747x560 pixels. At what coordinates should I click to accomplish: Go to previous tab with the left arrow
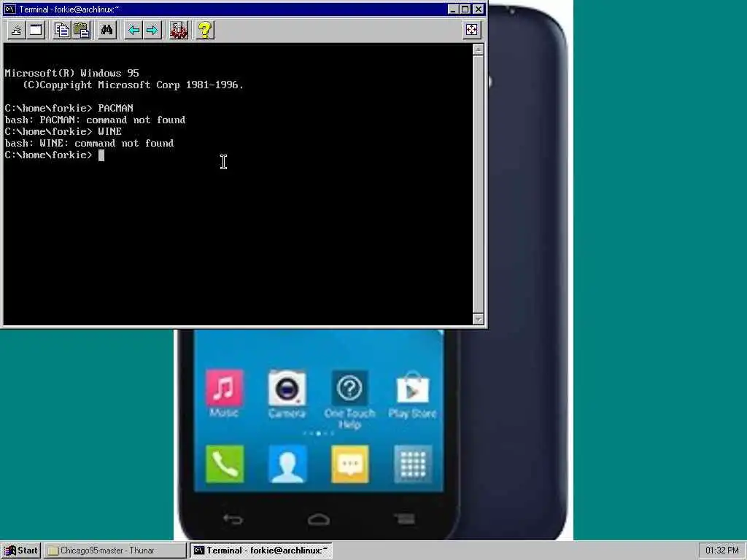pyautogui.click(x=133, y=31)
